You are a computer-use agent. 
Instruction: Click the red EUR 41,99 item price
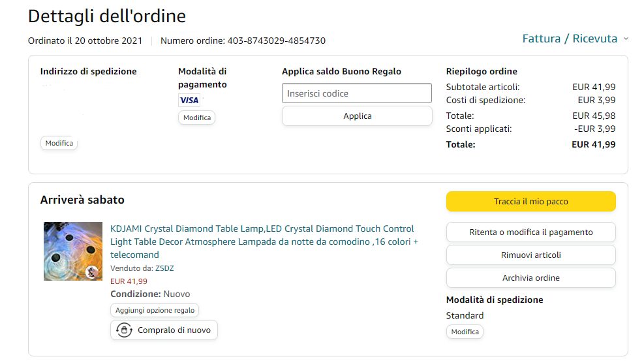point(129,281)
